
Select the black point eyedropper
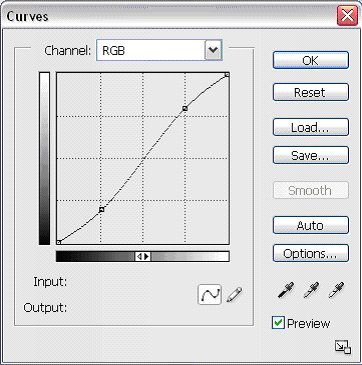point(286,290)
